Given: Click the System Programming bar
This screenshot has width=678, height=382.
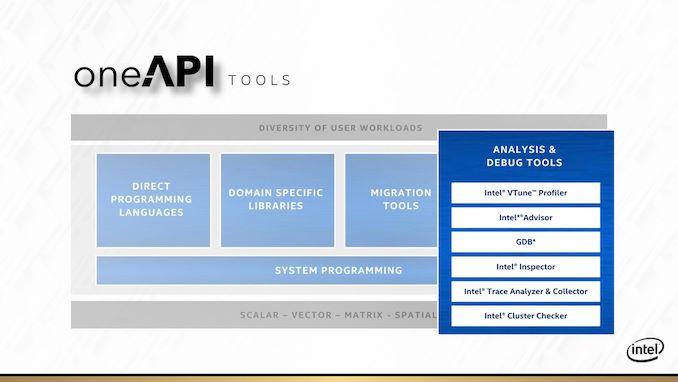Looking at the screenshot, I should click(x=267, y=270).
